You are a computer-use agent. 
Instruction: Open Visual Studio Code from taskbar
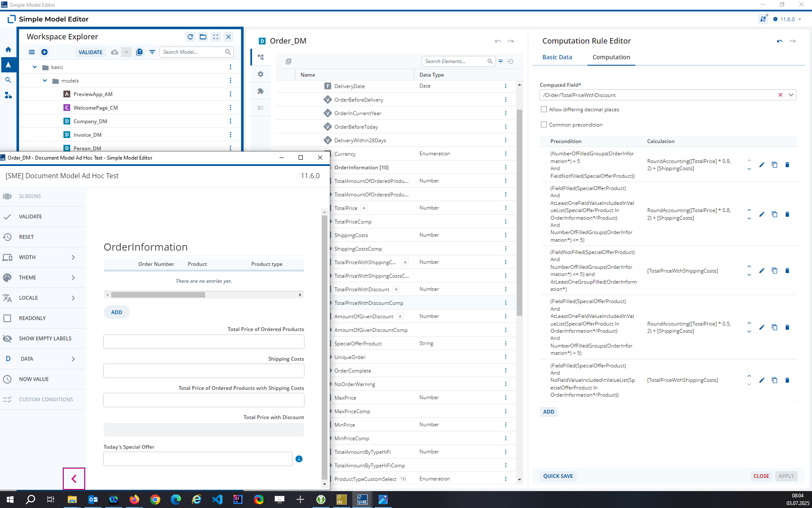pos(217,500)
